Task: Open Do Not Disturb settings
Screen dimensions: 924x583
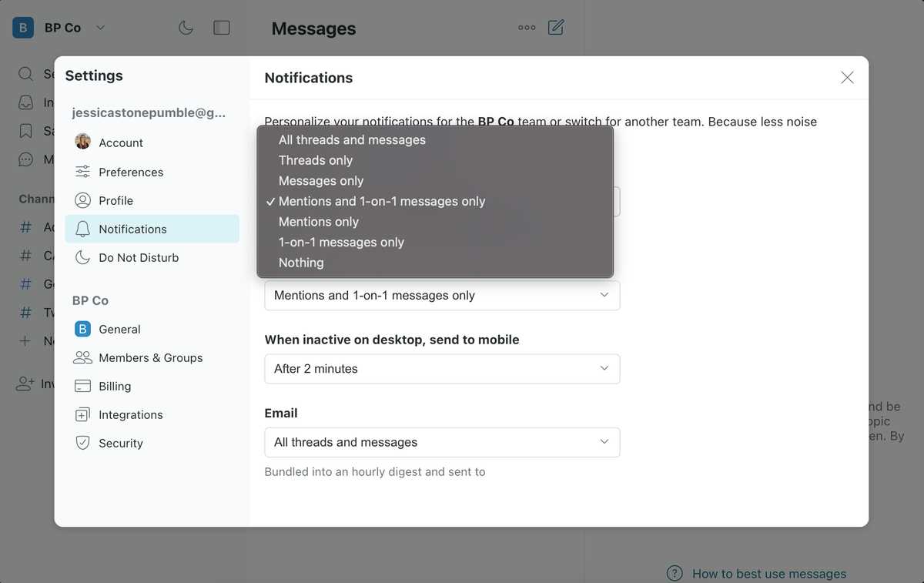Action: point(139,257)
